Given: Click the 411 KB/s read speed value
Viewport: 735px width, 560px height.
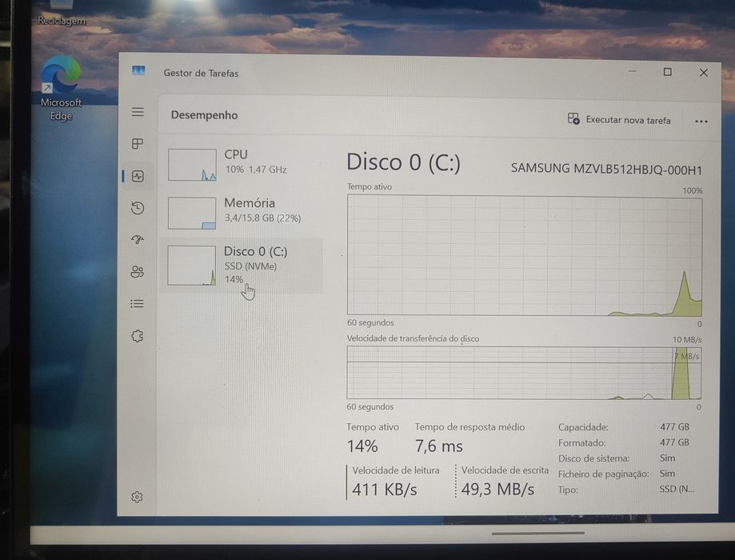Looking at the screenshot, I should point(385,490).
